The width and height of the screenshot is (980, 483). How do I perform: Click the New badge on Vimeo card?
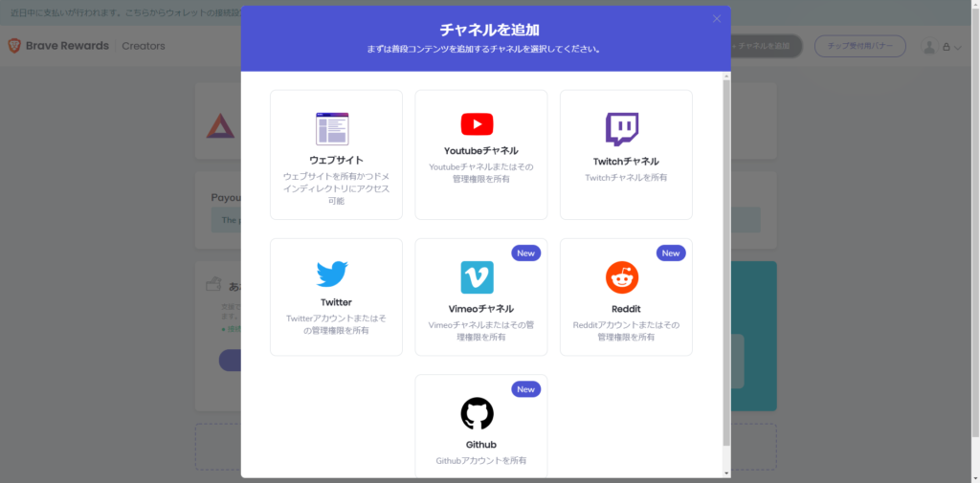coord(525,253)
